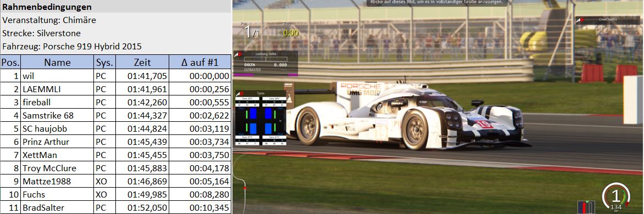
Task: Click the 'XO' system cell in Fuchs row
Action: pyautogui.click(x=105, y=194)
